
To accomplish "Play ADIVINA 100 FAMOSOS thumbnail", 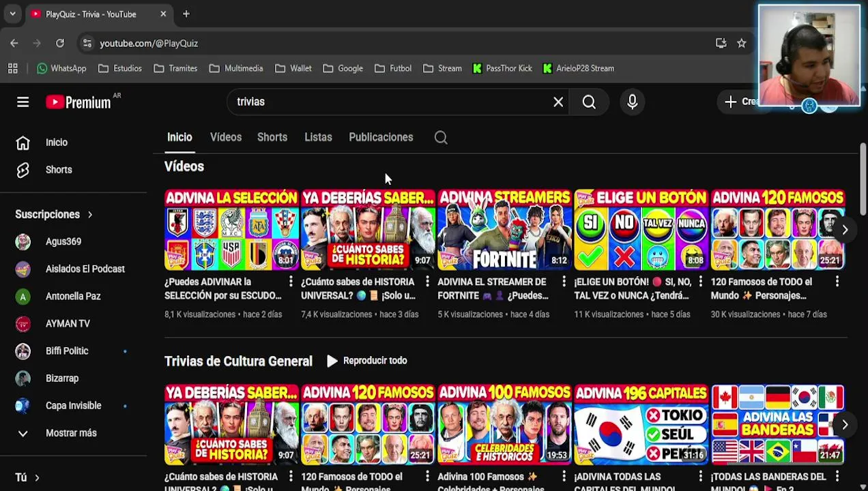I will (x=504, y=425).
